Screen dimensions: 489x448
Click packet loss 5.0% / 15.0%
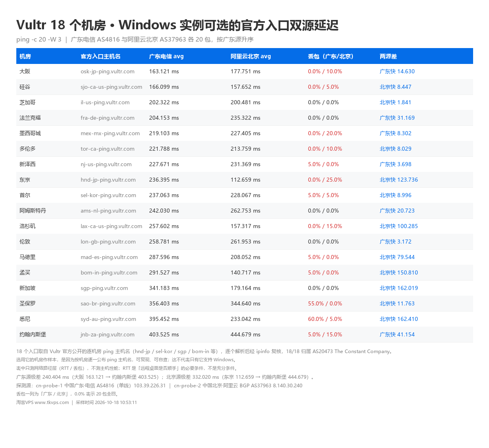pyautogui.click(x=325, y=334)
